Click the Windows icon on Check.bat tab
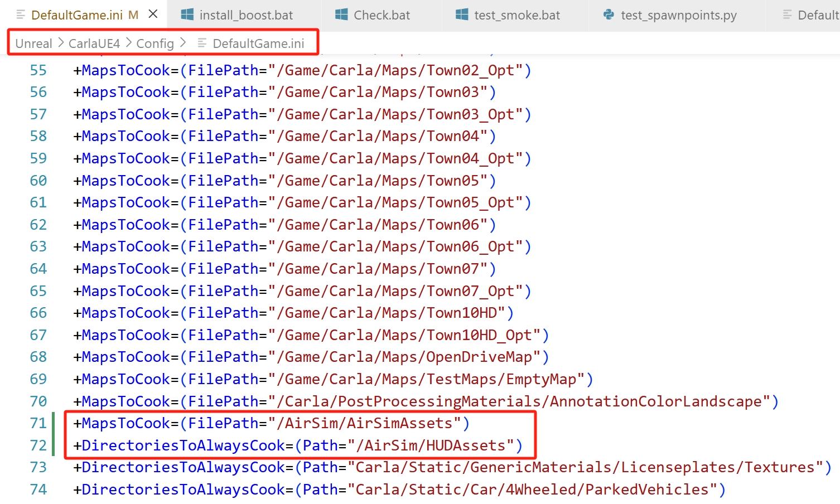Screen dimensions: 840x504 341,14
